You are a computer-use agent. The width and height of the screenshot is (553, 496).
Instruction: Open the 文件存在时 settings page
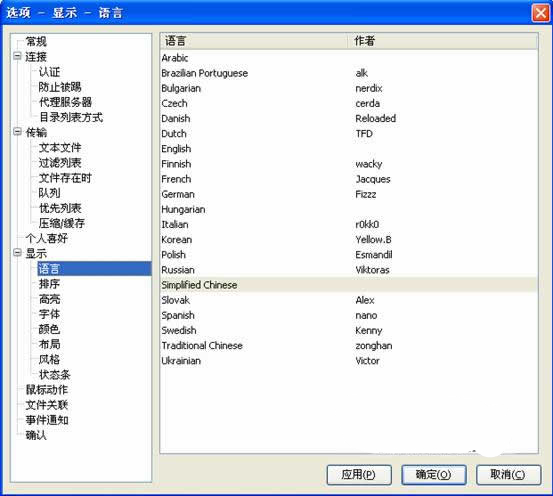(x=65, y=178)
